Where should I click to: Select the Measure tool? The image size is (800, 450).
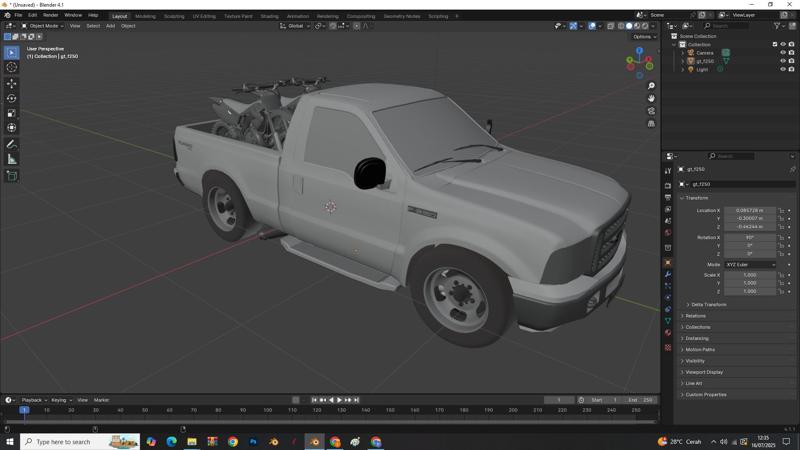(x=12, y=159)
